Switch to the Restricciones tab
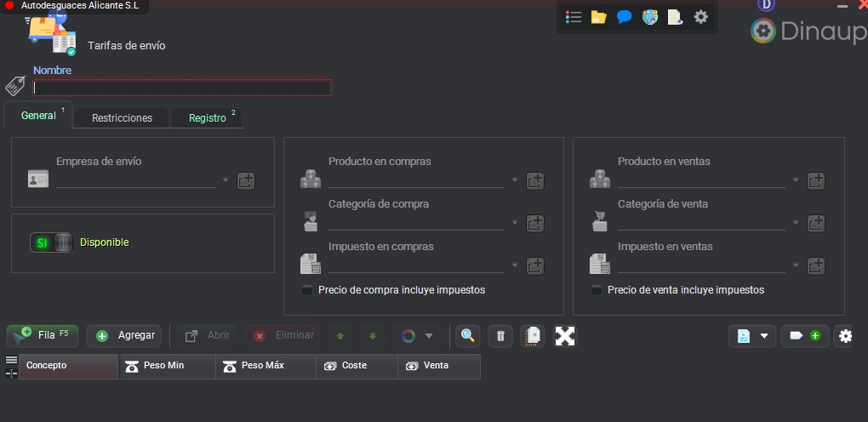The height and width of the screenshot is (422, 868). point(122,117)
